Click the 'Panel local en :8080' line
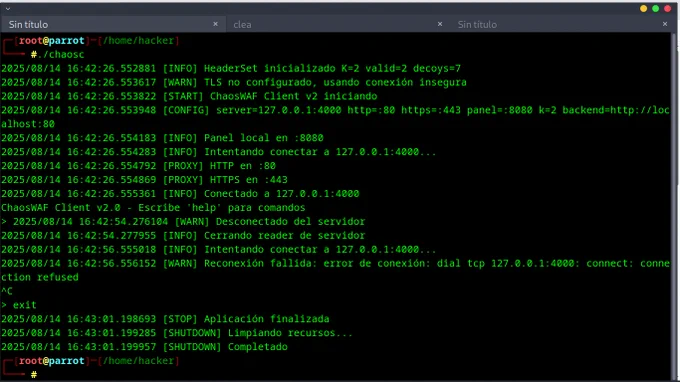This screenshot has width=680, height=382. point(162,138)
